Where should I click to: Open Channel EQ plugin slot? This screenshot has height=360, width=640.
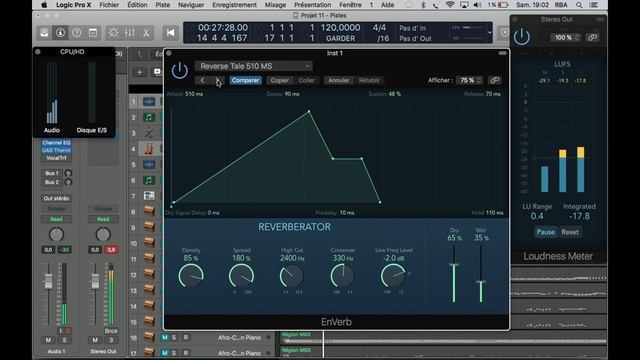(56, 143)
